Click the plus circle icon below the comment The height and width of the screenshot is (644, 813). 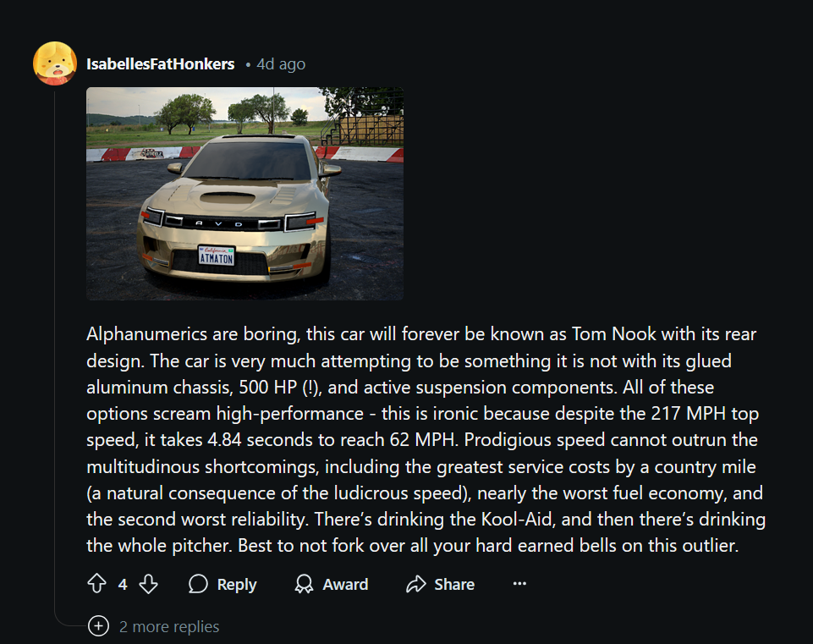pyautogui.click(x=99, y=626)
